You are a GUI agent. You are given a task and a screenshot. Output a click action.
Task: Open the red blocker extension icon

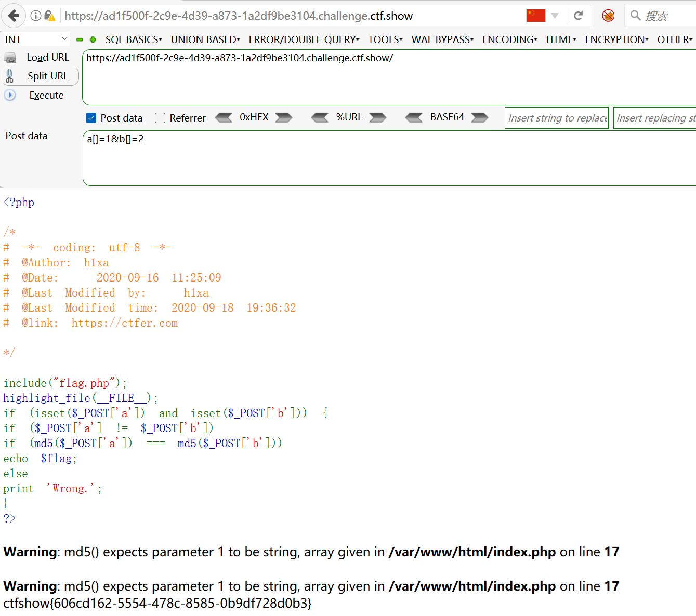pyautogui.click(x=608, y=16)
